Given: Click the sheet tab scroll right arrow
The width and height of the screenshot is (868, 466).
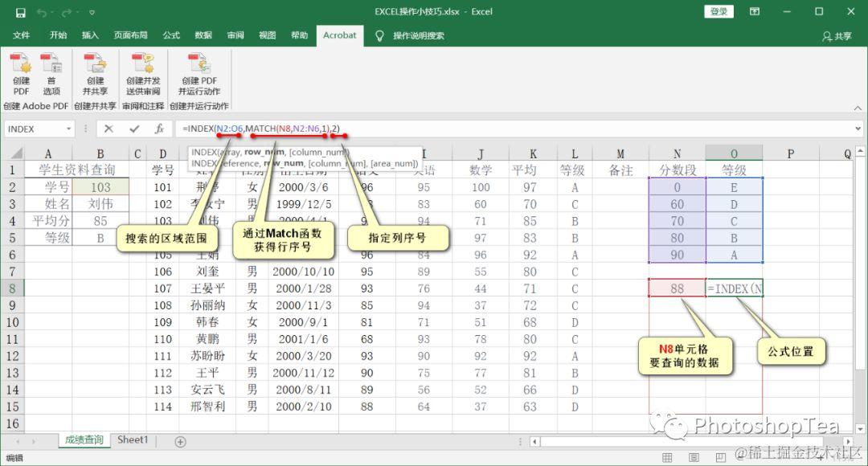Looking at the screenshot, I should click(34, 442).
